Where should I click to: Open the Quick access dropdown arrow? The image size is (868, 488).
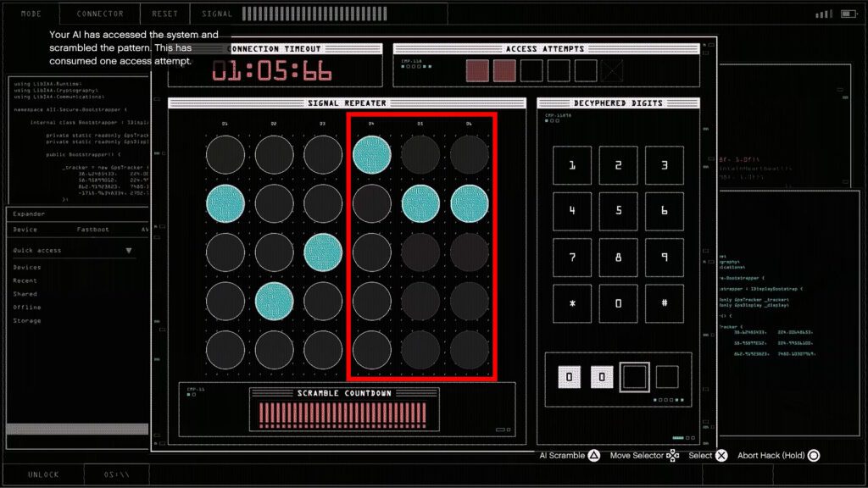click(x=129, y=251)
